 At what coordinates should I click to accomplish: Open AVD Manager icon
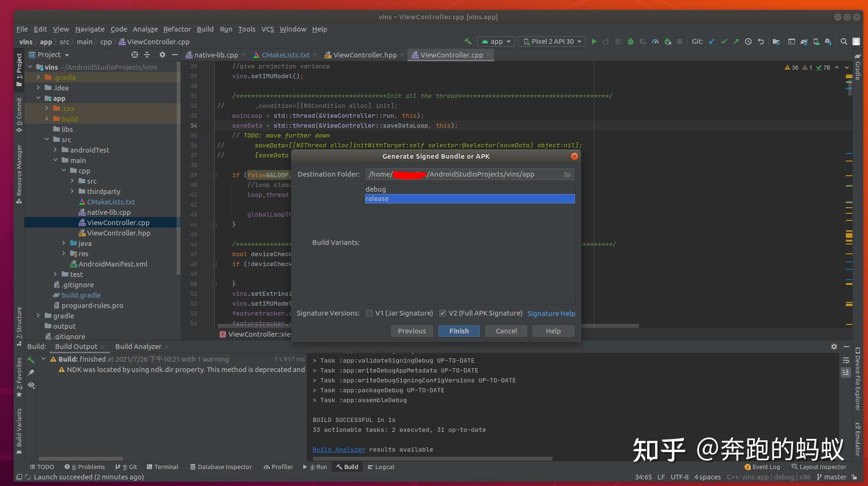(816, 41)
